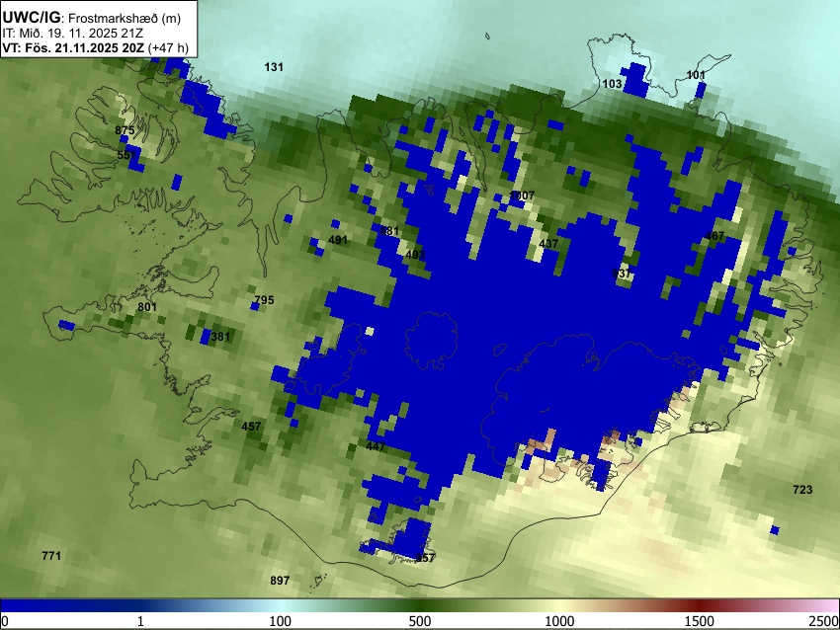
Task: Click the Frostmarkshæð (m) label
Action: click(125, 18)
